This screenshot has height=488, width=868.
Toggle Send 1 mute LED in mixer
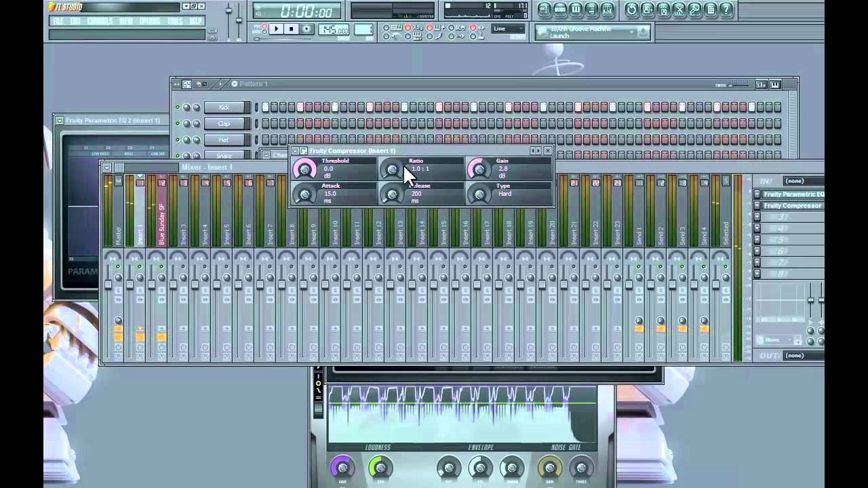click(x=638, y=267)
